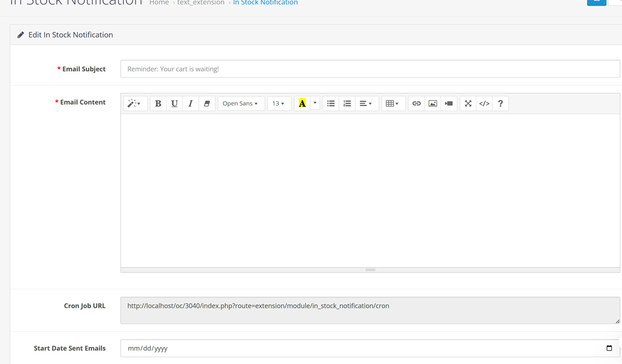Go to the Home breadcrumb link
622x364 pixels.
(159, 3)
